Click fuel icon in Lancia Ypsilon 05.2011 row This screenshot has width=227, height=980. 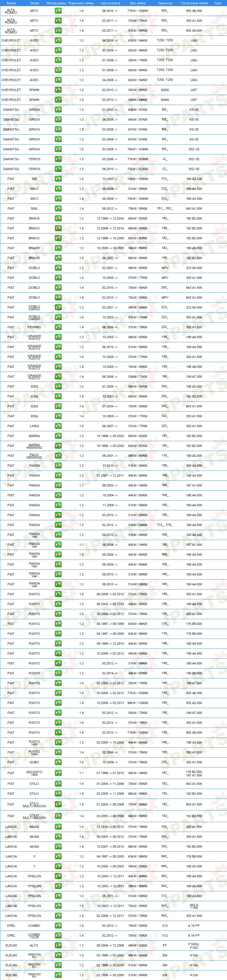tap(58, 896)
